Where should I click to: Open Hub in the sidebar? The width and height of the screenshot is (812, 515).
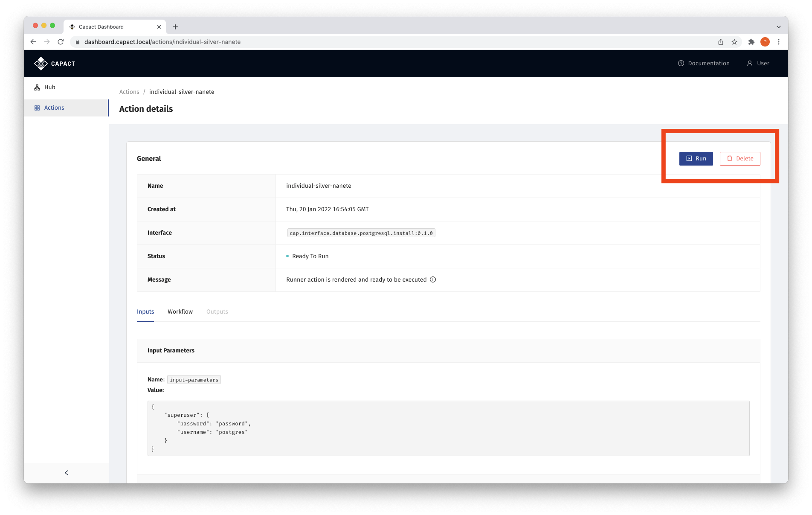pos(49,87)
